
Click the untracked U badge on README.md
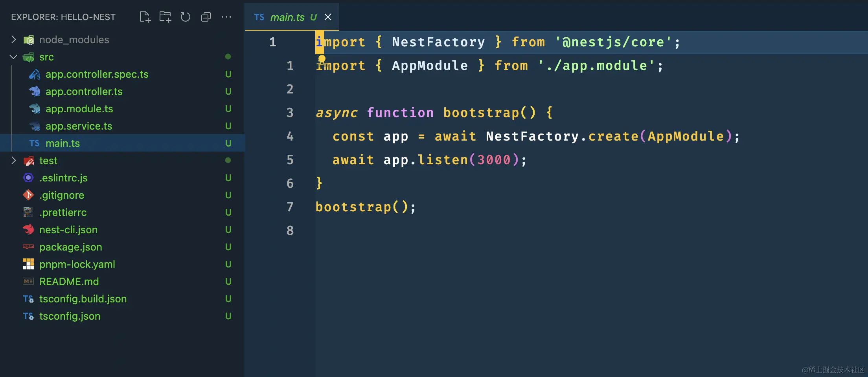click(x=228, y=282)
